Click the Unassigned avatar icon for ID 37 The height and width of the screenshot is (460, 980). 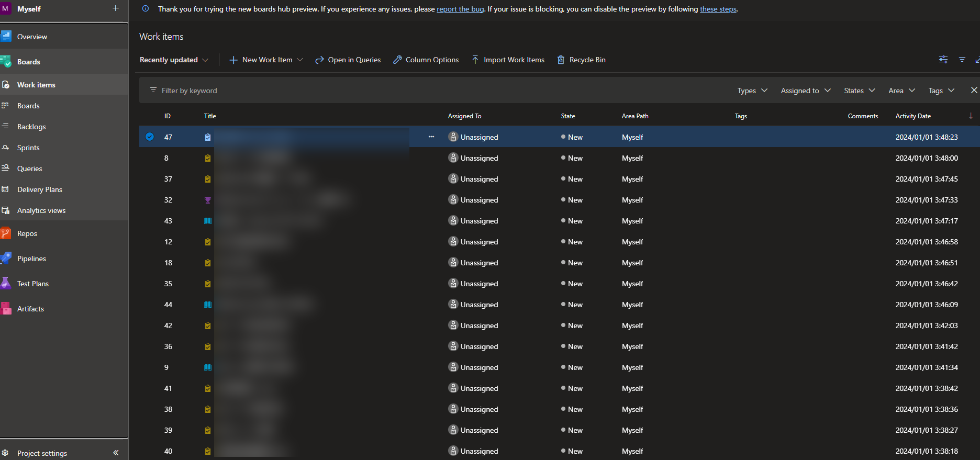click(x=453, y=178)
